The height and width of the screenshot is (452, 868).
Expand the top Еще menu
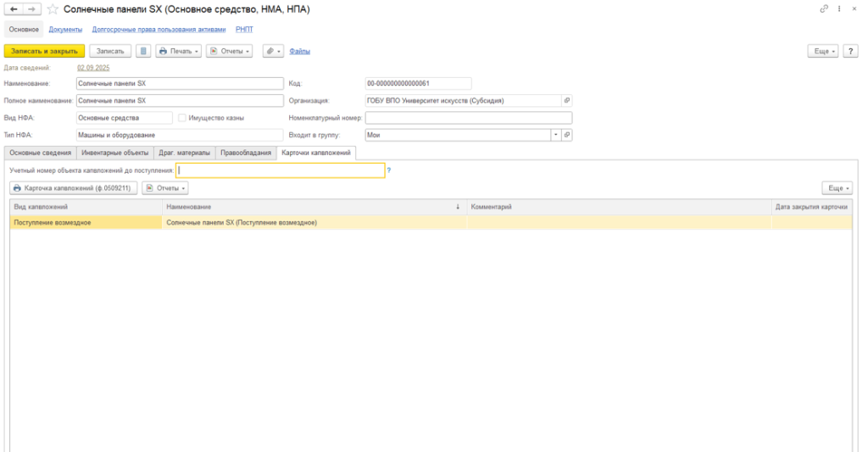point(823,51)
